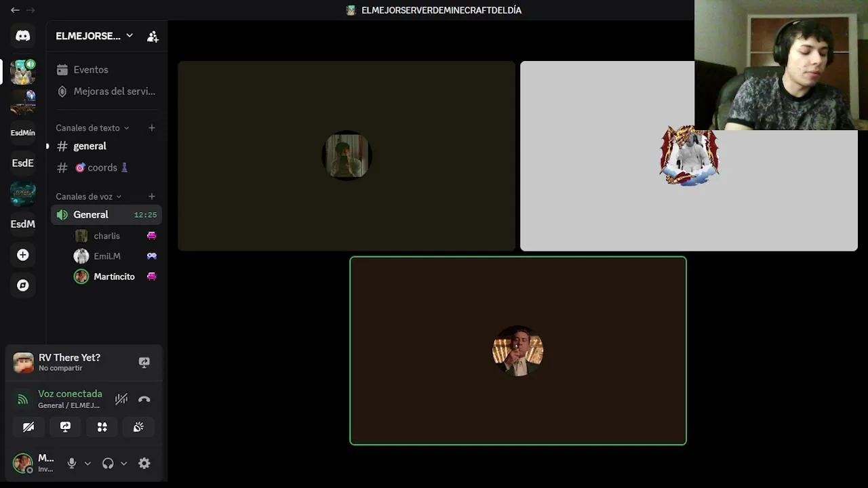This screenshot has height=488, width=868.
Task: Open the server icon above EsdMin
Action: pyautogui.click(x=22, y=102)
